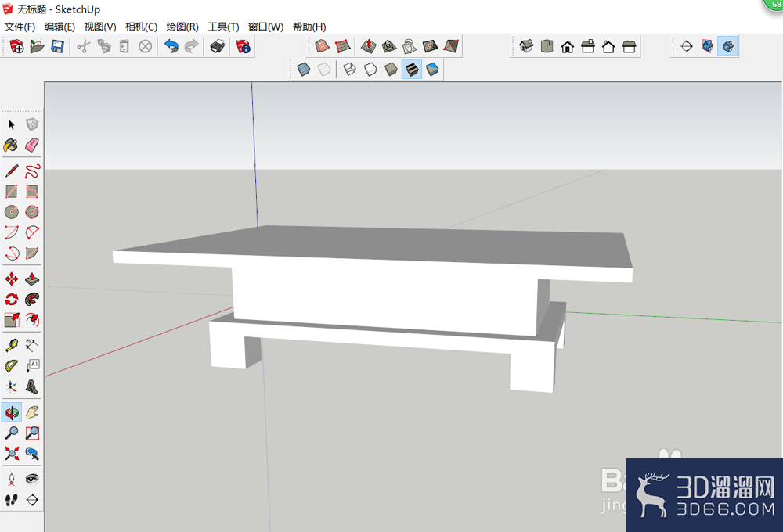The image size is (783, 532).
Task: Toggle the Back Edges style
Action: point(324,69)
